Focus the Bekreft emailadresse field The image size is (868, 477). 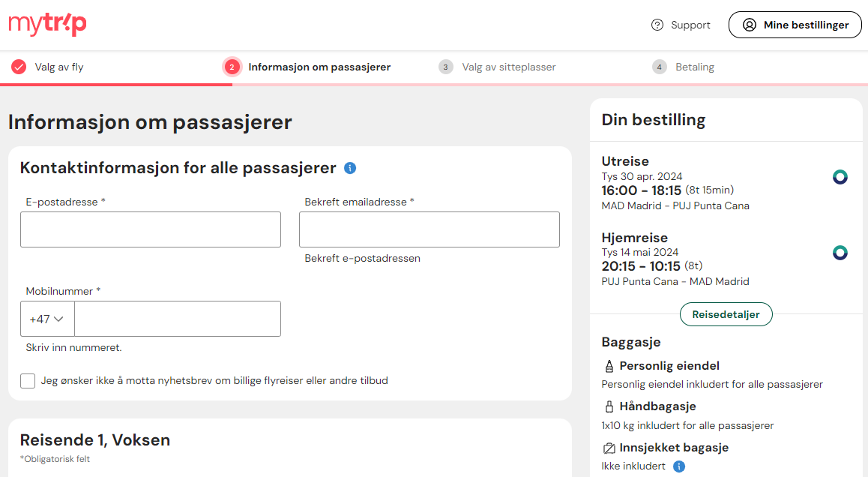pos(429,229)
